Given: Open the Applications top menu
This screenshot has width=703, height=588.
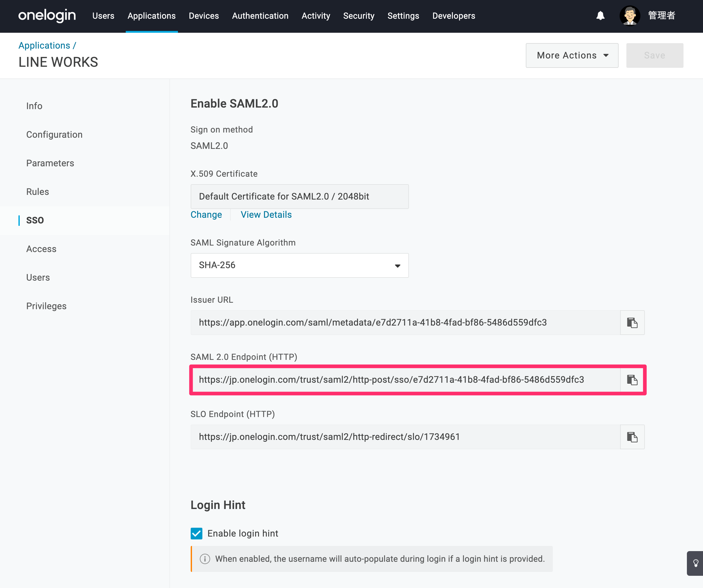Looking at the screenshot, I should click(x=152, y=16).
